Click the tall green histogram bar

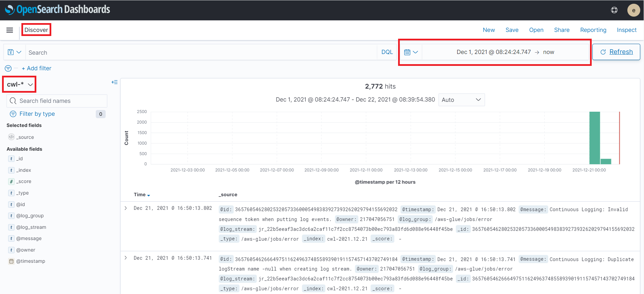594,138
